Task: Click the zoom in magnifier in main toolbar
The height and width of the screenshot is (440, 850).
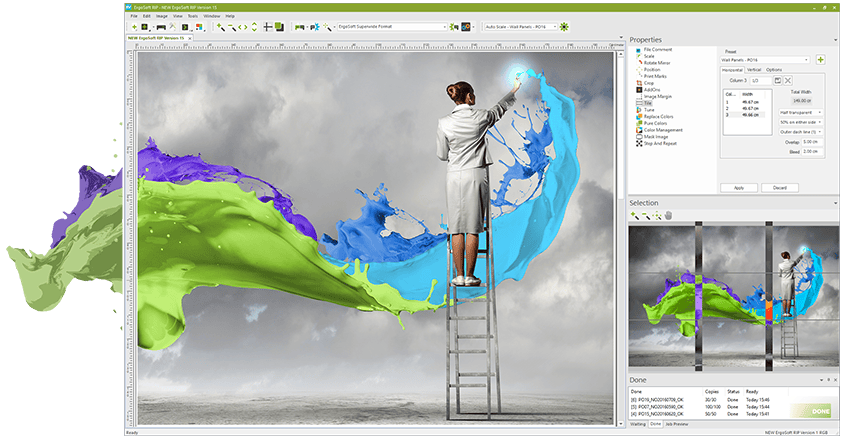Action: (220, 27)
